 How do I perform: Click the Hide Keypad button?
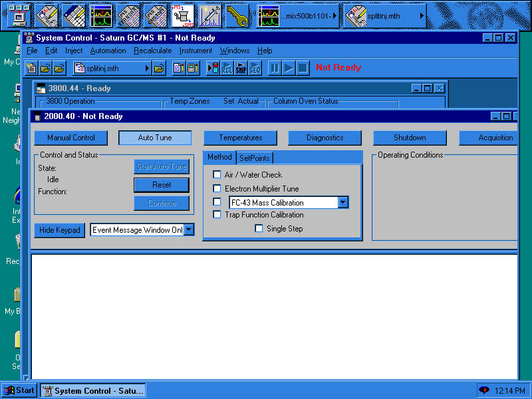[x=60, y=230]
